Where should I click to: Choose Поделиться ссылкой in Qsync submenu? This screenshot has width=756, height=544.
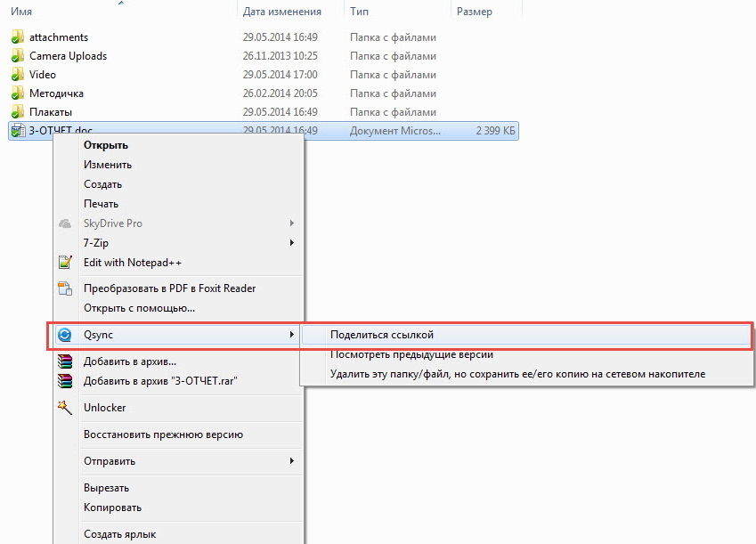pyautogui.click(x=526, y=335)
